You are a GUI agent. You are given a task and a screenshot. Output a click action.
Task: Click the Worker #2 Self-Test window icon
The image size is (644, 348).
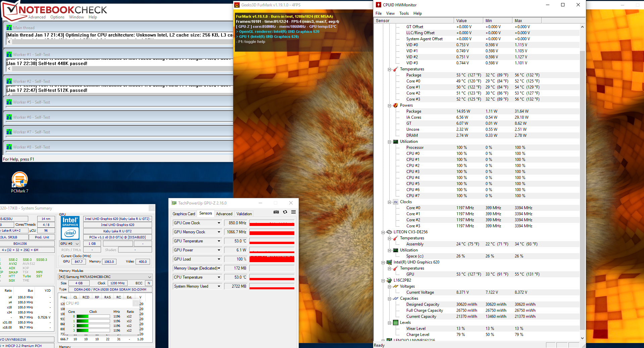point(9,81)
